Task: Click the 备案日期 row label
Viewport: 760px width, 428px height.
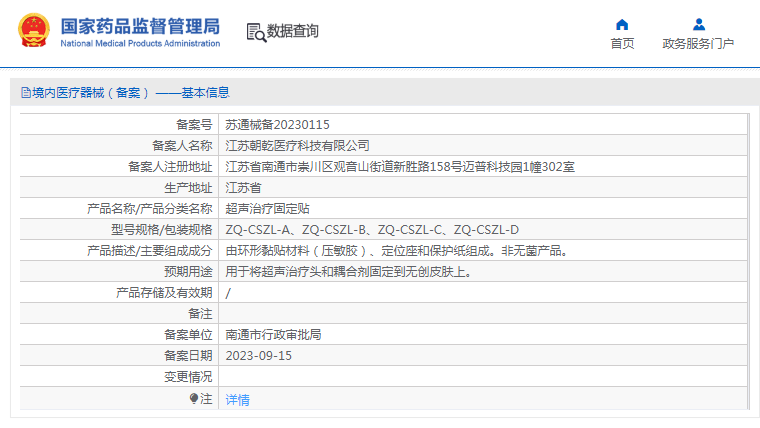Action: pos(188,356)
